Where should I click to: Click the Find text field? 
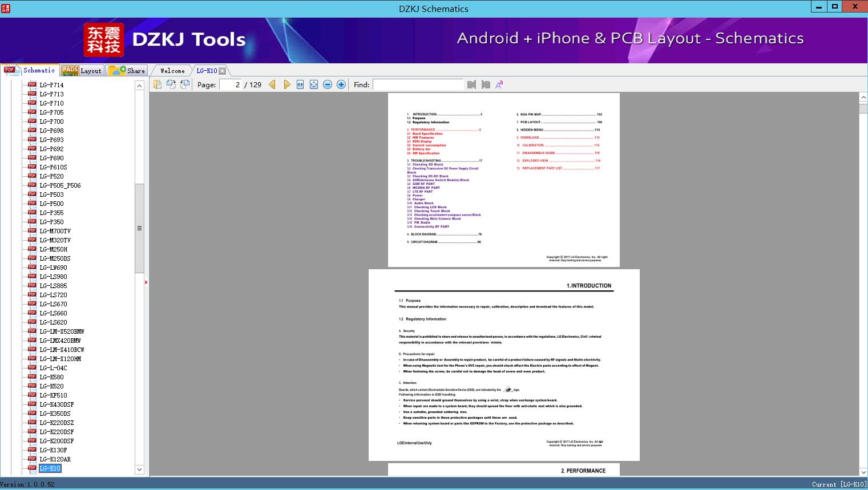click(x=418, y=84)
